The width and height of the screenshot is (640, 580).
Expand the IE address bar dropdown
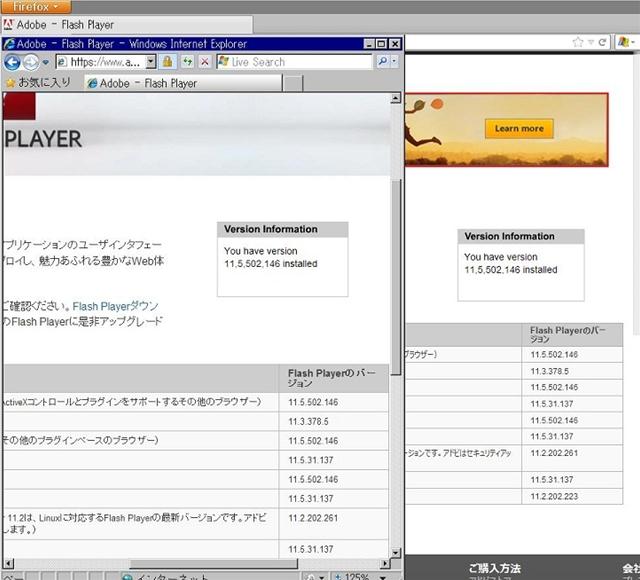pyautogui.click(x=151, y=62)
